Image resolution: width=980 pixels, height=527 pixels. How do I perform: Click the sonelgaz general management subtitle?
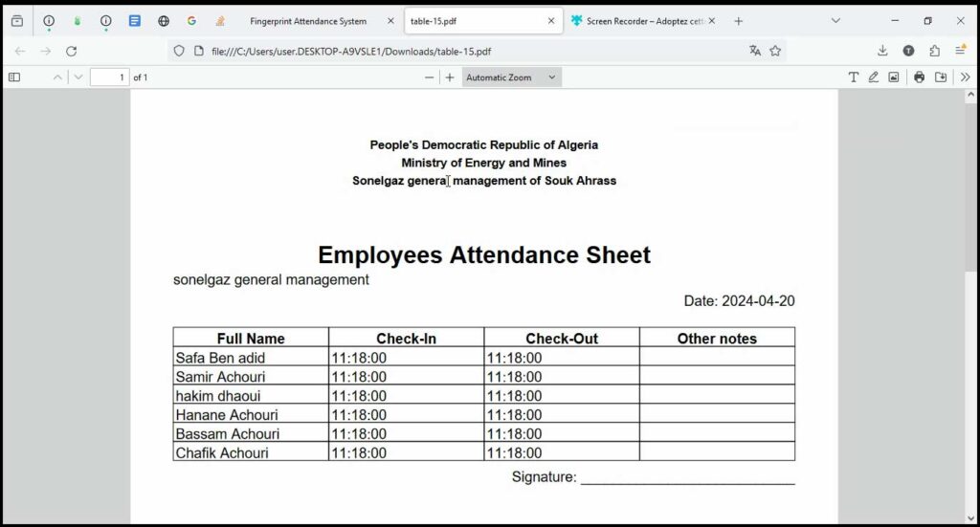271,279
